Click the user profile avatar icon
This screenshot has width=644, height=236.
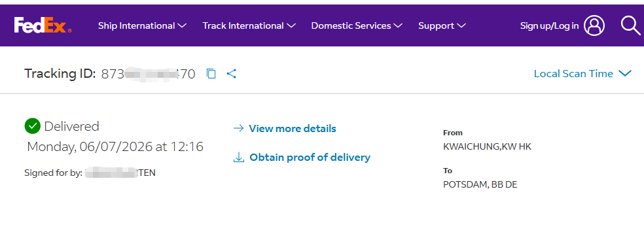[594, 25]
